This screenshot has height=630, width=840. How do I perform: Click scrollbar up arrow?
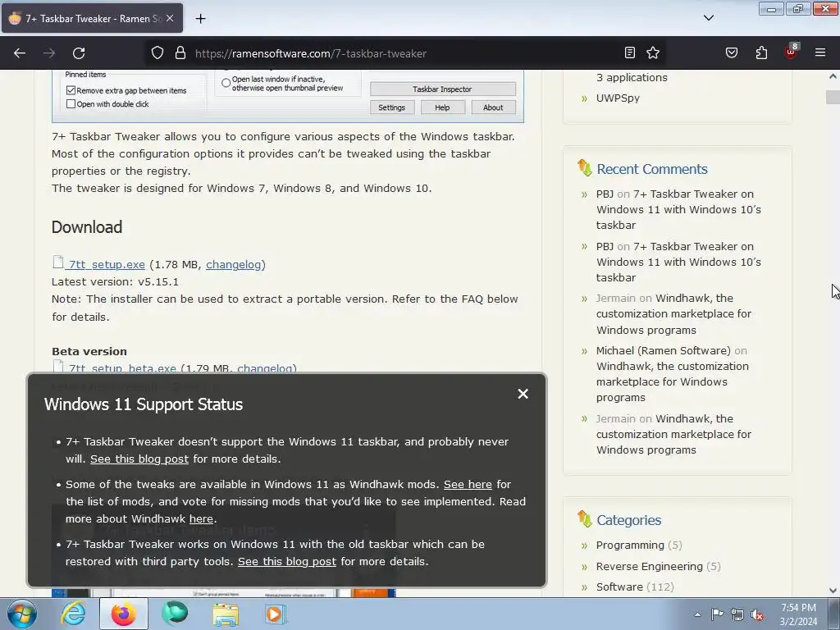point(833,76)
